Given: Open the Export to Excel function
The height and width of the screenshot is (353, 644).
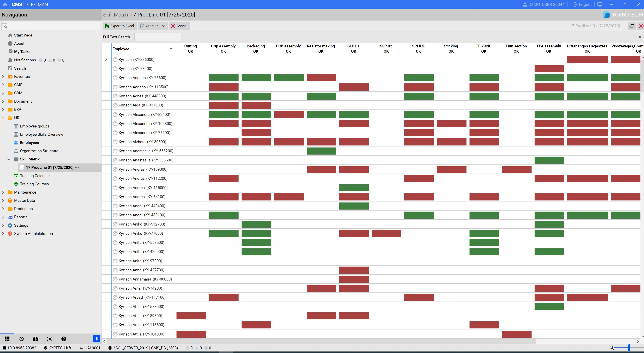Looking at the screenshot, I should pos(120,26).
